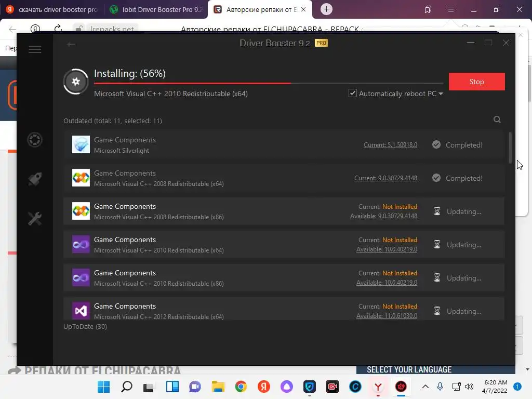
Task: Click the back arrow in Driver Booster
Action: [71, 45]
